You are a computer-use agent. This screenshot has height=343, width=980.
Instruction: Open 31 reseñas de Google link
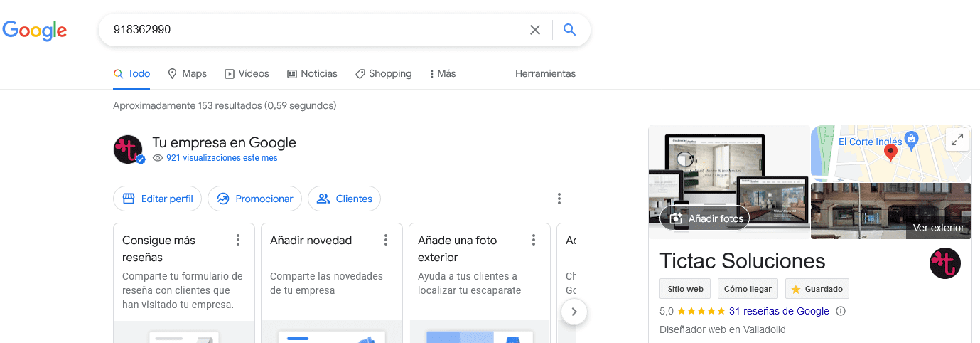[x=779, y=311]
